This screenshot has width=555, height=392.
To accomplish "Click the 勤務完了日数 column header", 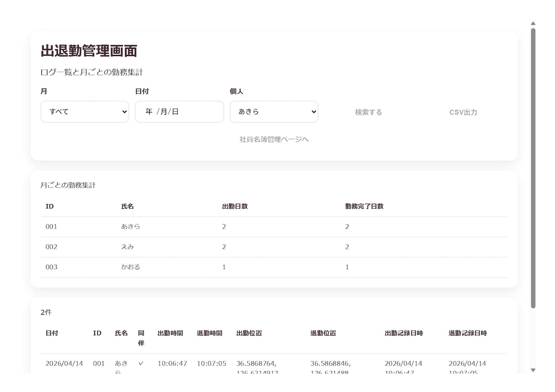I will 364,206.
